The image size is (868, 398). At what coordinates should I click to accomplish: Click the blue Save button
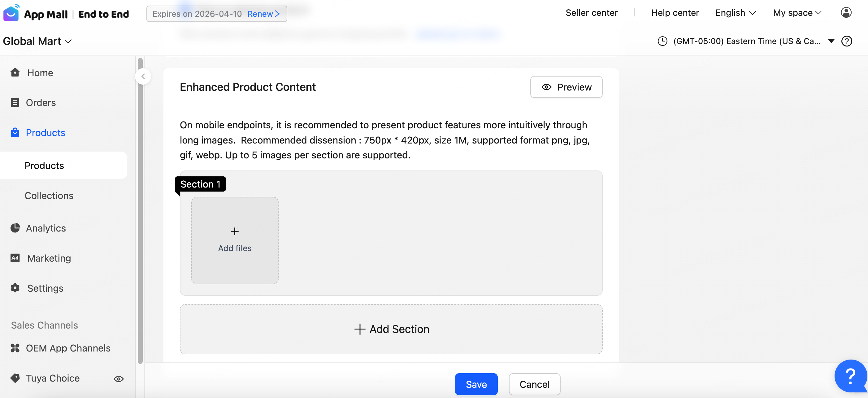[x=476, y=384]
